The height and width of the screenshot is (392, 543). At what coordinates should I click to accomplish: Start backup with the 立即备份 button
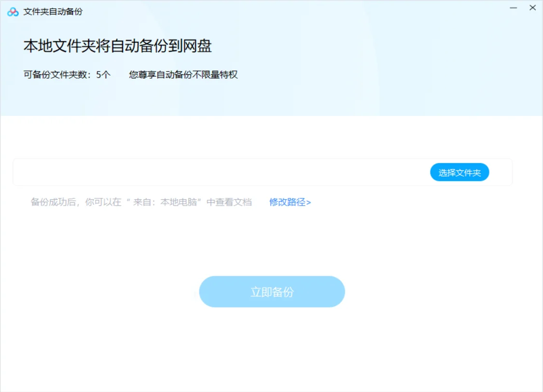click(272, 292)
